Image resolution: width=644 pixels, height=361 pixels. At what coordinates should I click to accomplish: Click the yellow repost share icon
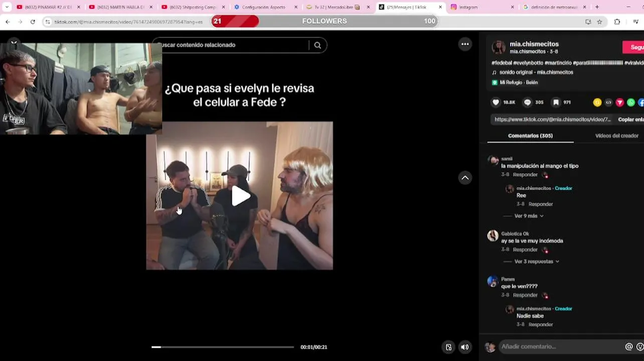(597, 102)
